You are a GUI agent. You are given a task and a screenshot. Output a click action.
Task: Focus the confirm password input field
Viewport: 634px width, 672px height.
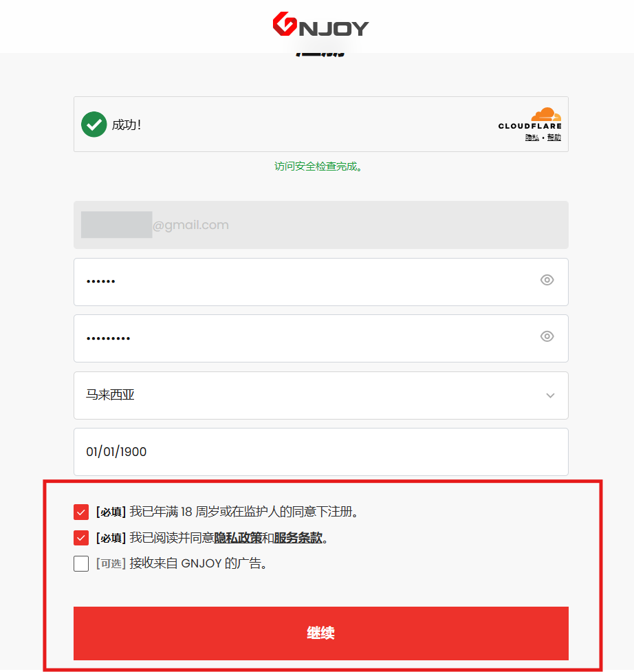click(321, 338)
